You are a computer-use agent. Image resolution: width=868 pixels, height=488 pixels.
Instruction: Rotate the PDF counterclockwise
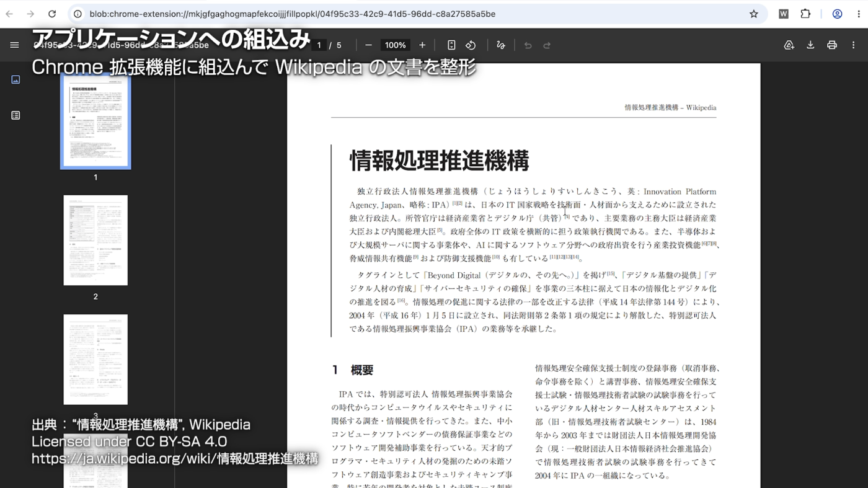click(471, 45)
